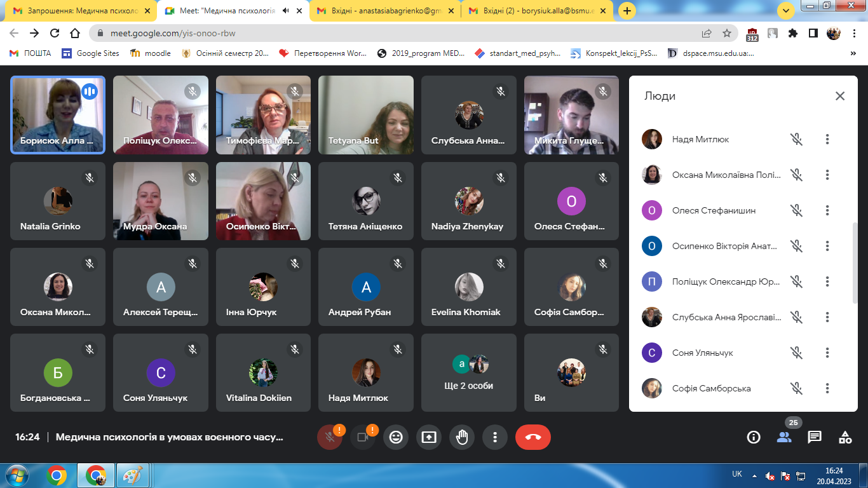Click the raise hand icon
This screenshot has width=868, height=488.
point(462,437)
